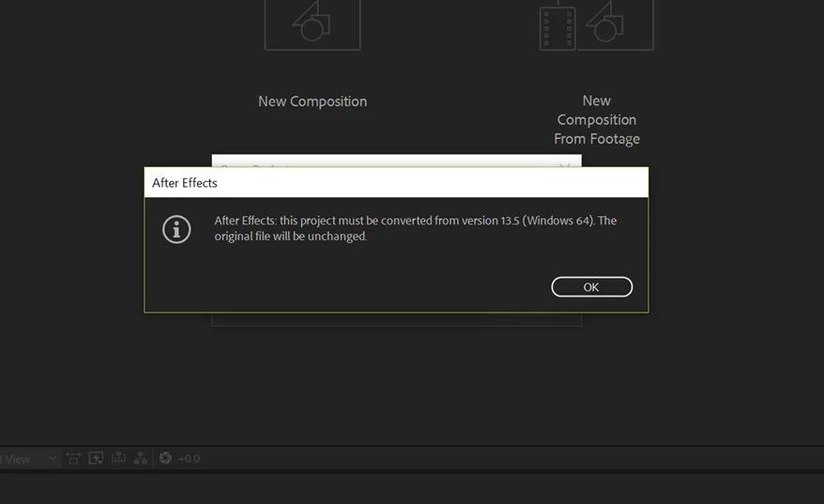This screenshot has width=824, height=504.
Task: Click the After Effects dialog title bar
Action: coord(396,183)
